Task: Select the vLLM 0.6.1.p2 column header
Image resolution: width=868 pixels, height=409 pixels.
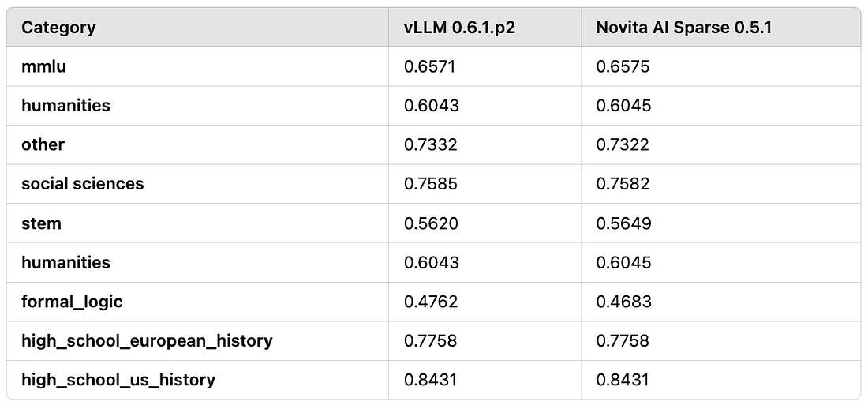Action: click(459, 28)
